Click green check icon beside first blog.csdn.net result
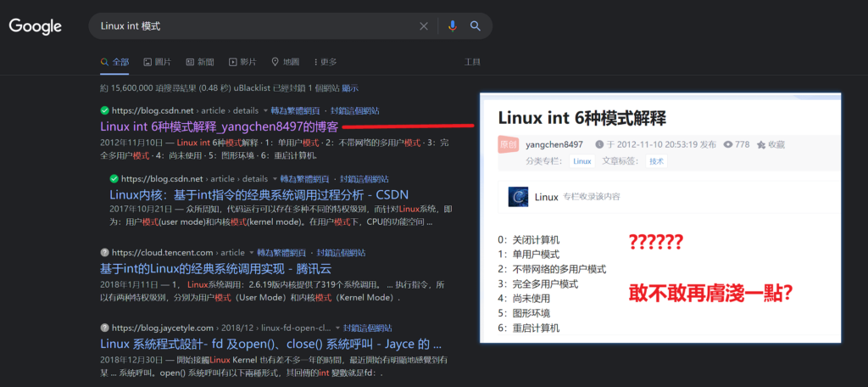The height and width of the screenshot is (387, 868). tap(104, 110)
